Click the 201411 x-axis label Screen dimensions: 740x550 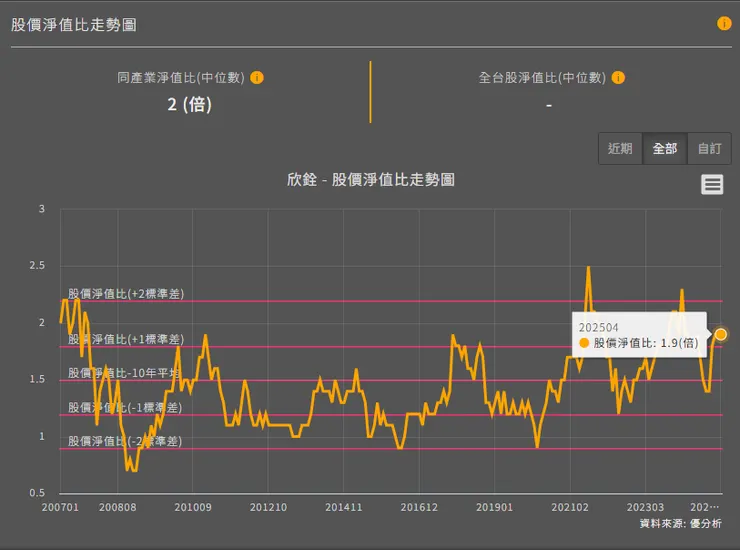[x=344, y=507]
